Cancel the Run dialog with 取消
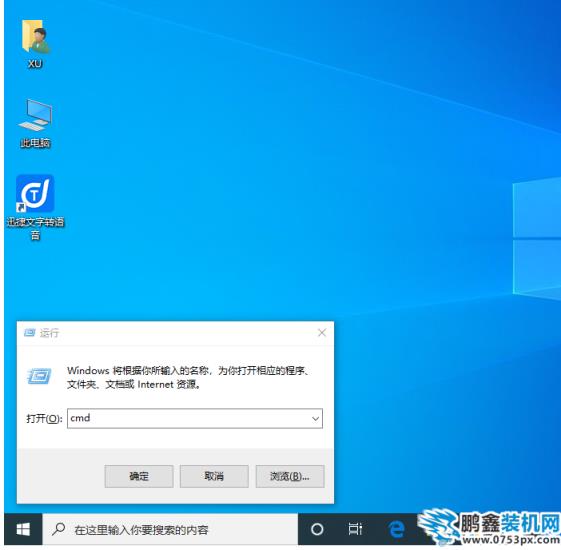Viewport: 561px width, 550px height. pos(214,476)
